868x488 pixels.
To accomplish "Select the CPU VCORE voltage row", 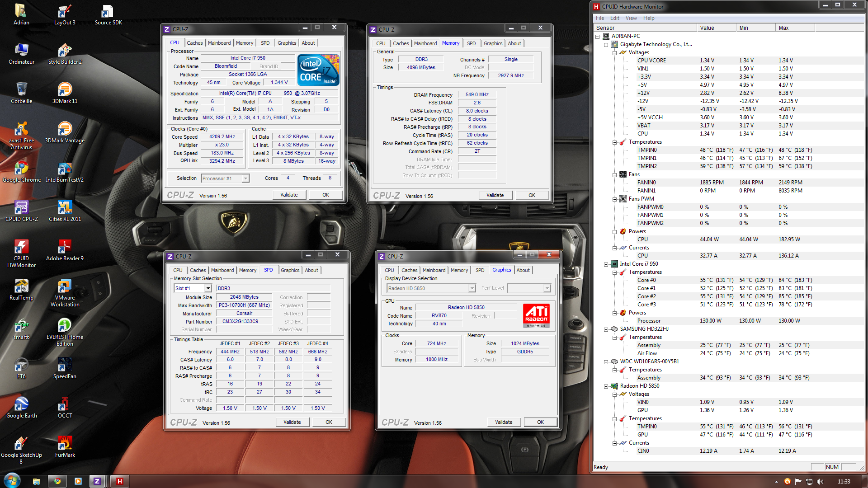I will 651,61.
